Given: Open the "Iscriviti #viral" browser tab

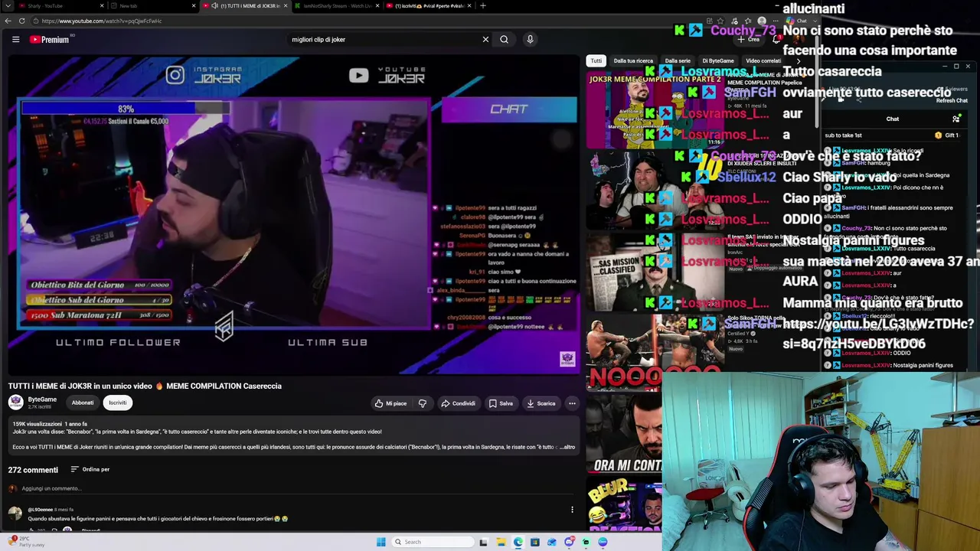Looking at the screenshot, I should tap(429, 6).
